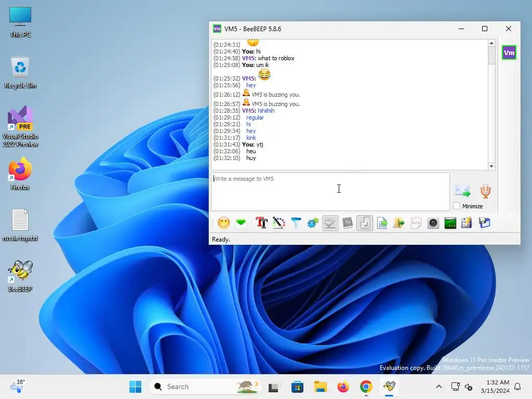Viewport: 532px width, 399px height.
Task: Click the laughing emoji in the chat
Action: click(264, 75)
